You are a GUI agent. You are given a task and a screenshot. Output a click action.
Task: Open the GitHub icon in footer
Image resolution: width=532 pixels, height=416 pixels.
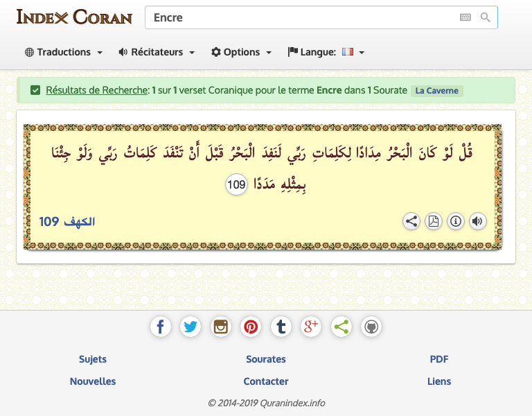[x=371, y=327]
